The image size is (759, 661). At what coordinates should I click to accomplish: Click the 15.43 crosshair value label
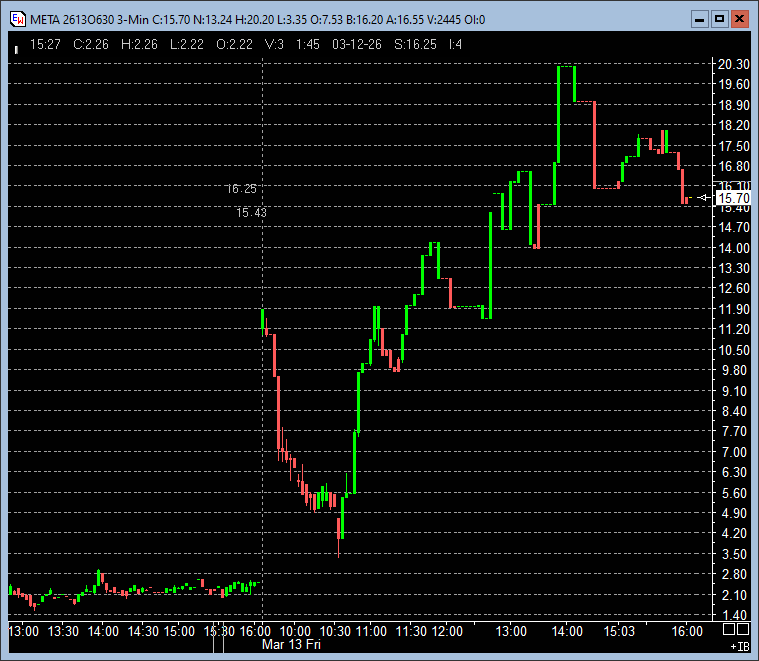[251, 212]
